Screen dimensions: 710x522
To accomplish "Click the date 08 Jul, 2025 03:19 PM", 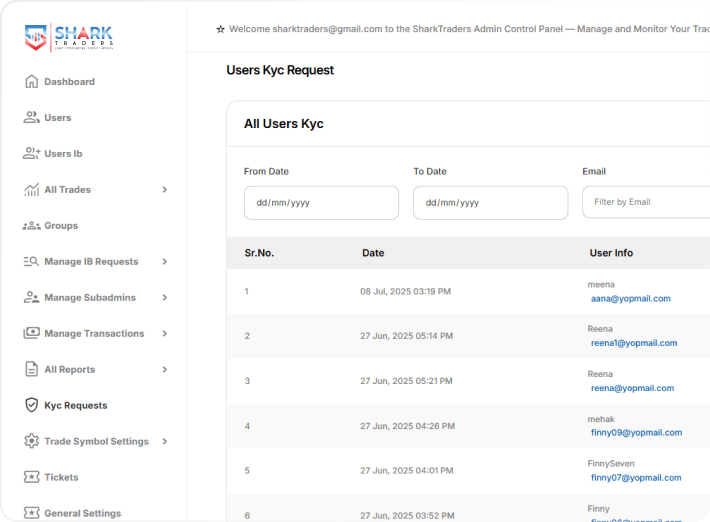I will 405,292.
